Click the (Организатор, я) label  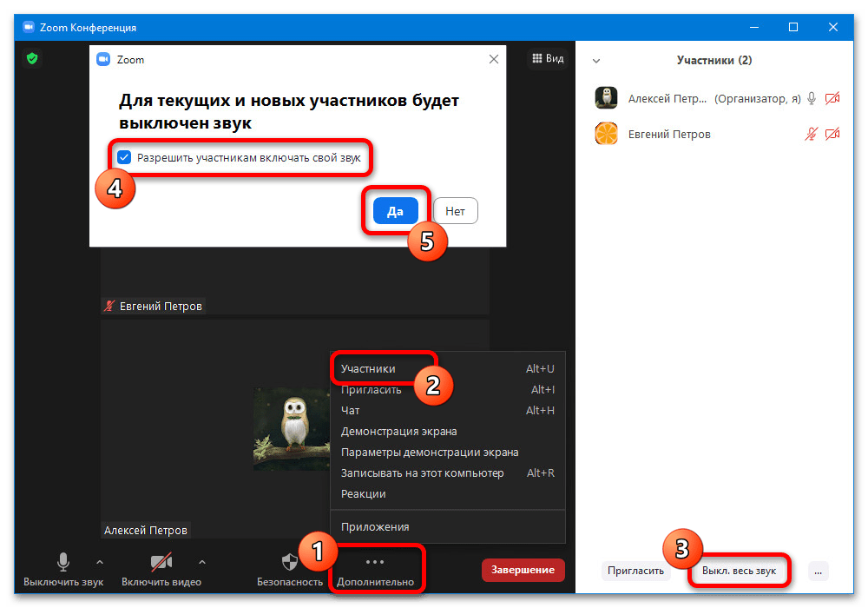[x=757, y=98]
